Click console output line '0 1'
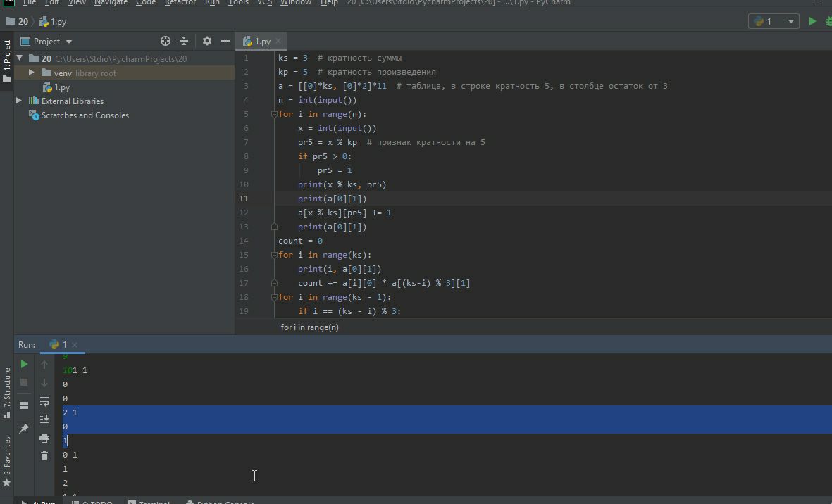The image size is (832, 504). (x=70, y=455)
